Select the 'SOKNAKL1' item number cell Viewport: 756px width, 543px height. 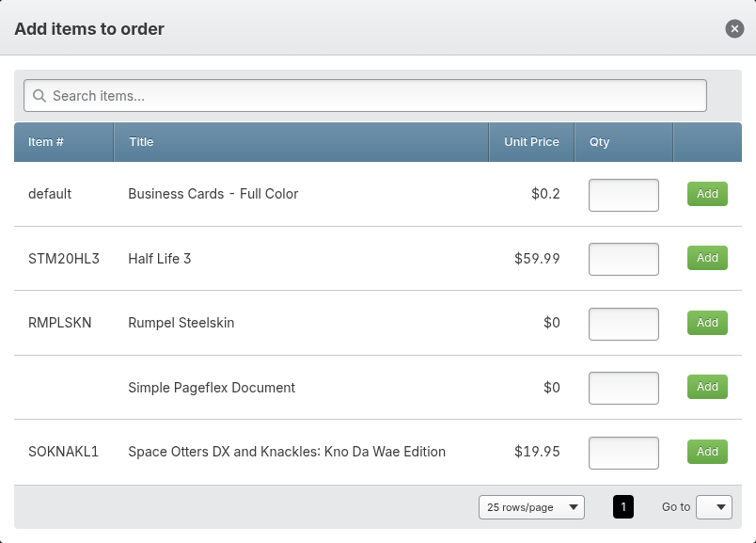click(63, 452)
